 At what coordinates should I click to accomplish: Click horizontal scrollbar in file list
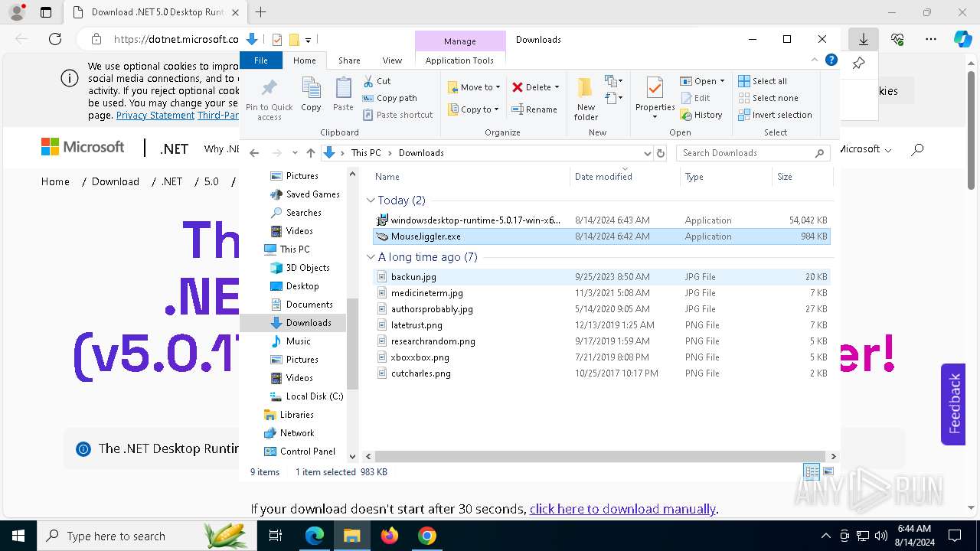pos(601,456)
